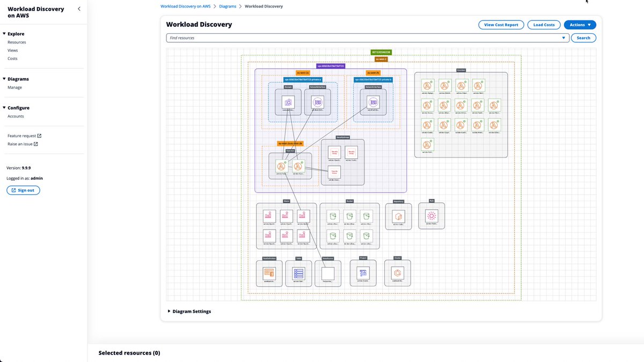Collapse the Configure navigation section
644x362 pixels.
coord(4,107)
